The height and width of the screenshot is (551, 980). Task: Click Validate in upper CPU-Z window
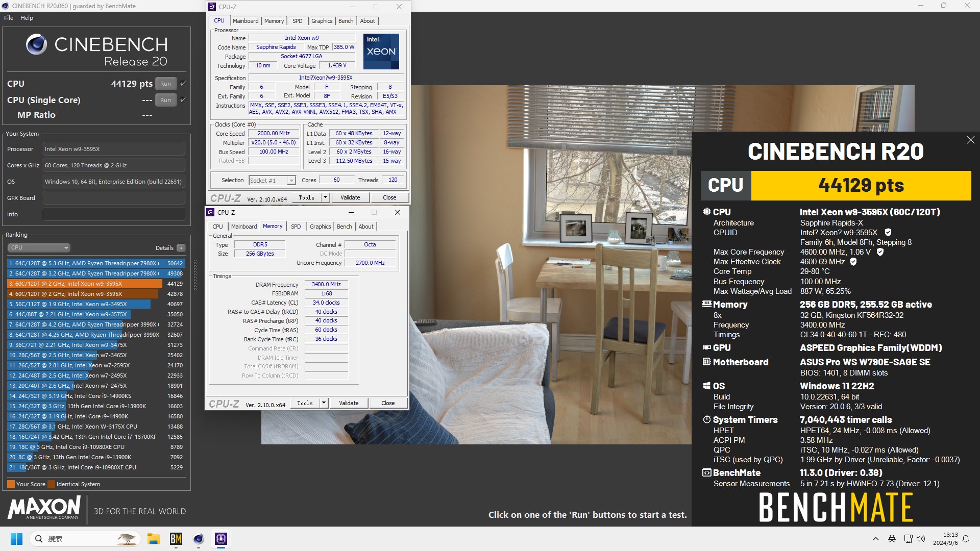350,197
